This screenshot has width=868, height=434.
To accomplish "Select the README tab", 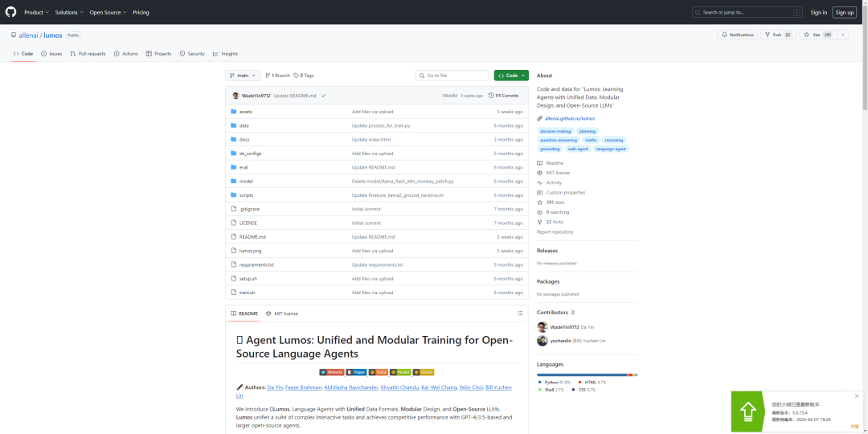I will click(244, 313).
